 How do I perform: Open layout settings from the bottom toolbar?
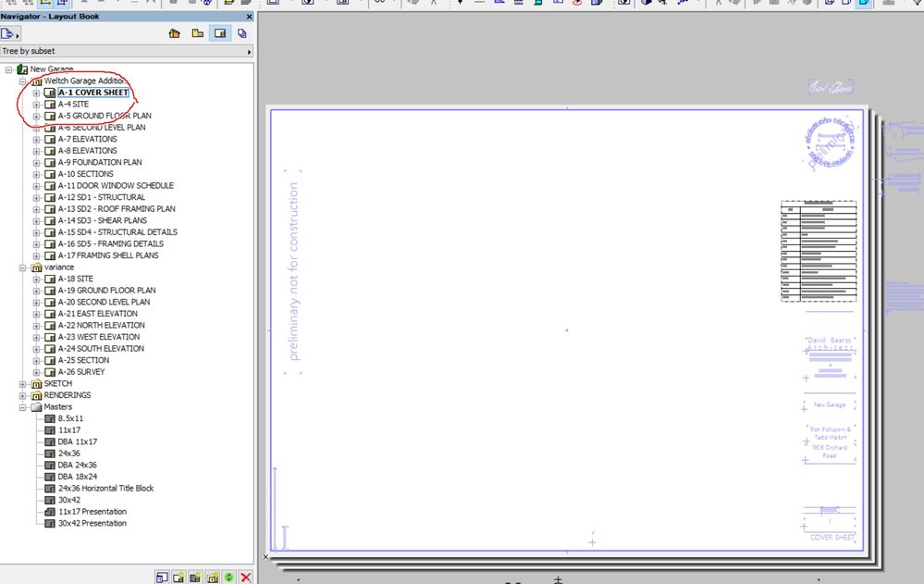(163, 576)
